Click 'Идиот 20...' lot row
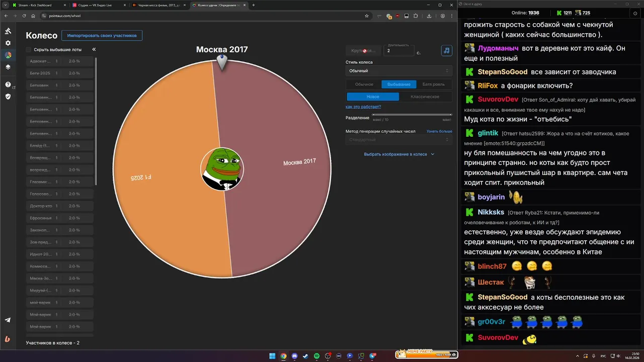The width and height of the screenshot is (644, 362). [x=59, y=254]
